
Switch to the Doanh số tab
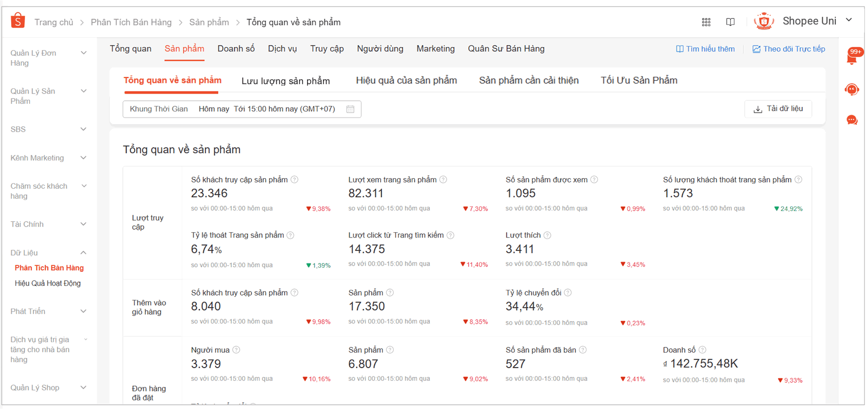coord(236,48)
